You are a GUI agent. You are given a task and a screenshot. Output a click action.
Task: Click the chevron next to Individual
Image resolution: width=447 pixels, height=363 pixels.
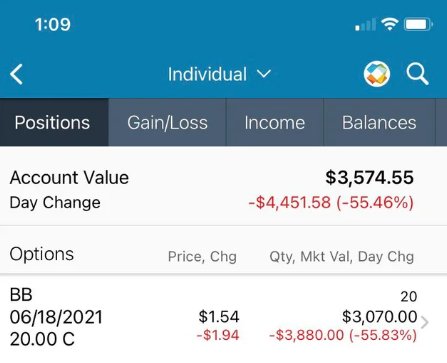(264, 74)
